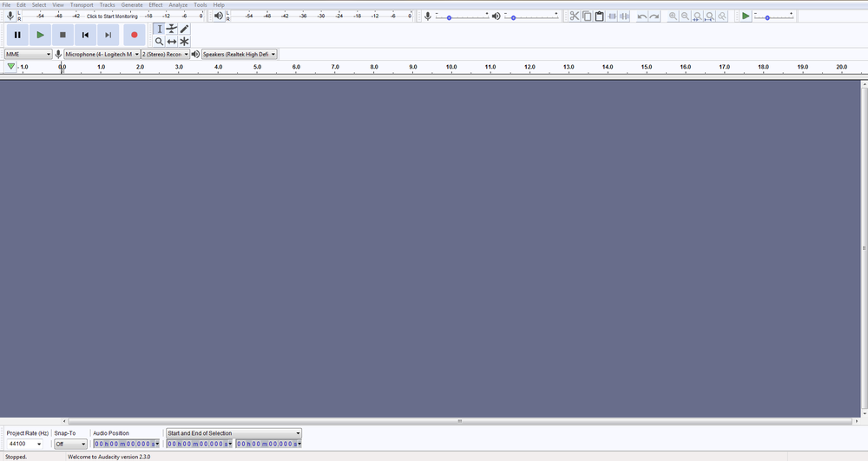Click the Zoom Toggle icon
This screenshot has height=461, width=868.
coord(722,16)
